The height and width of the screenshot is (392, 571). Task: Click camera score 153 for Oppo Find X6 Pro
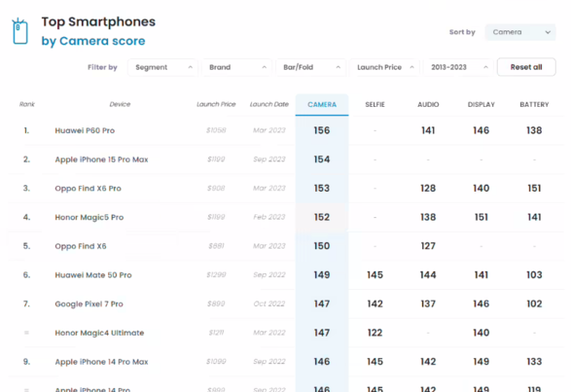click(x=322, y=189)
